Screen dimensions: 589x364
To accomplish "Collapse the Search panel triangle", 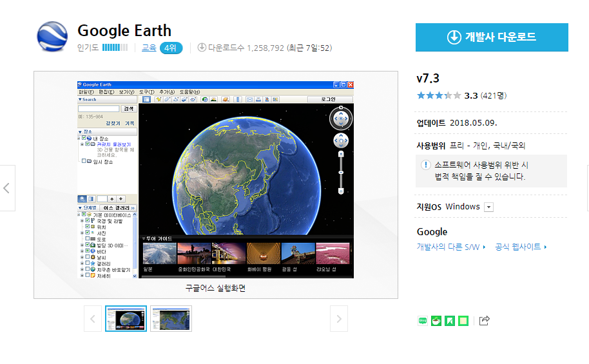I will (x=80, y=100).
